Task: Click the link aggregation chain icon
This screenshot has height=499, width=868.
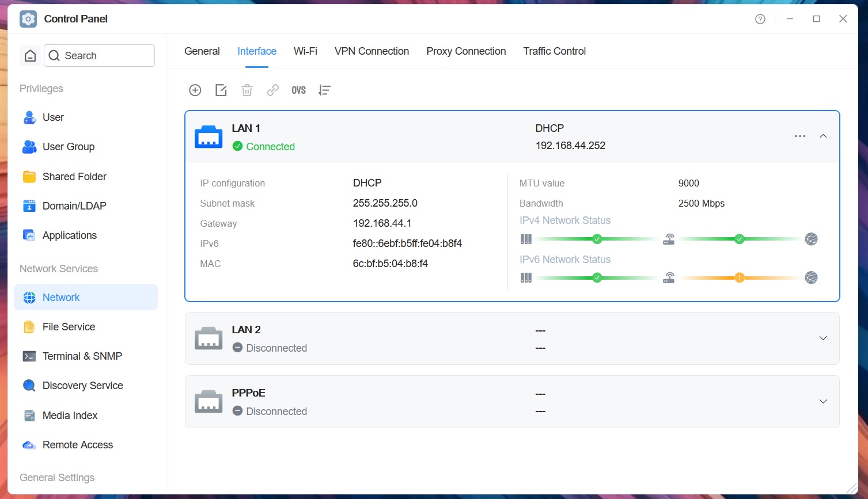Action: 273,90
